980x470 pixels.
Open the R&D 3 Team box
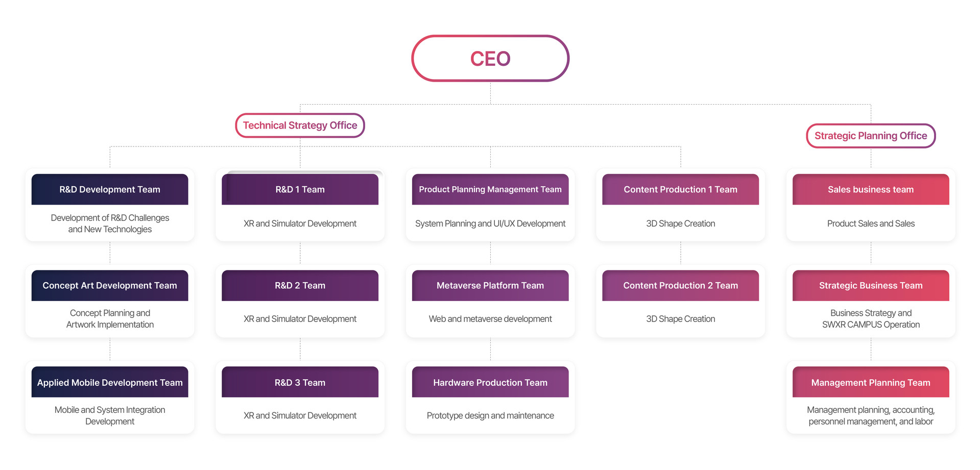[x=300, y=398]
